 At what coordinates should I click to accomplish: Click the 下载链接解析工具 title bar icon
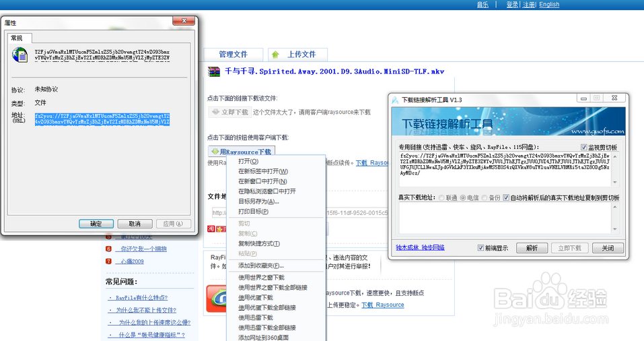(395, 100)
